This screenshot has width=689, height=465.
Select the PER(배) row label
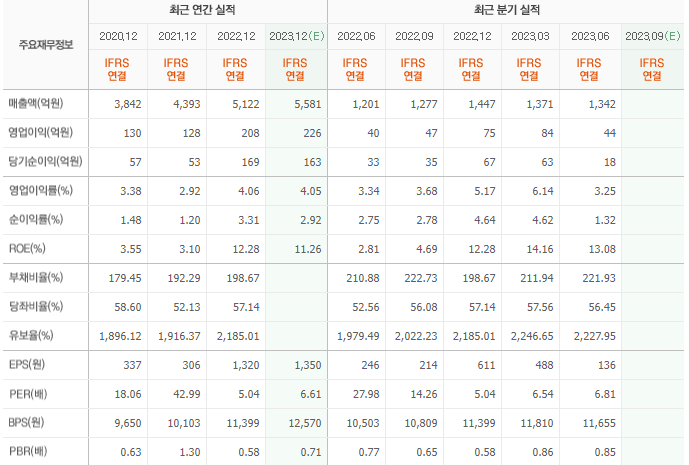point(28,393)
